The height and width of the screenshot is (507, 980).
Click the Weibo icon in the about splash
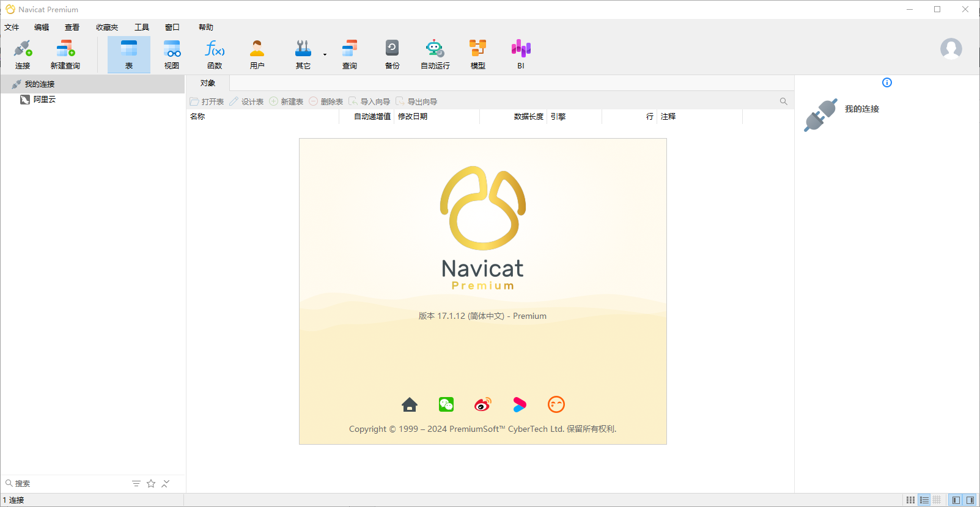coord(483,404)
